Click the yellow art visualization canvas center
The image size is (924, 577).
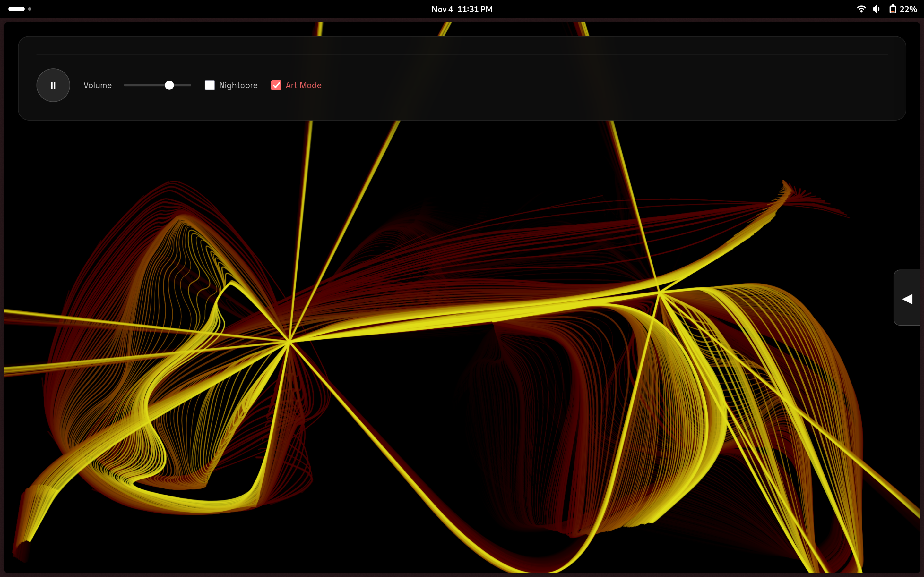[462, 344]
